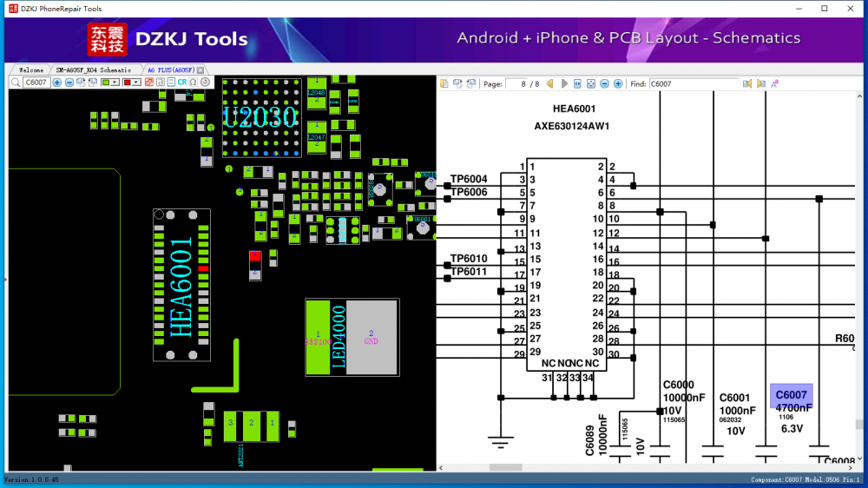Open the red color dropdown in PCB toolbar
Image resolution: width=868 pixels, height=488 pixels.
coord(136,82)
